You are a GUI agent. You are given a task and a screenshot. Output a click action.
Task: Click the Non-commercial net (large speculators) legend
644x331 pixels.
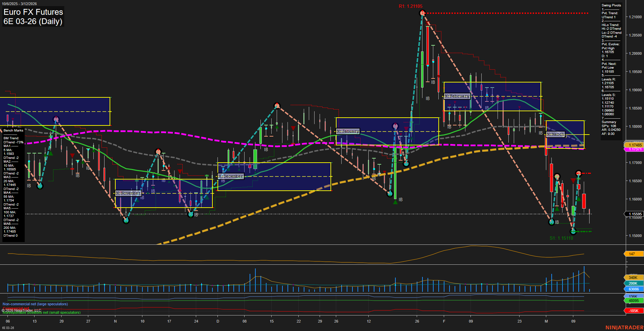35,304
